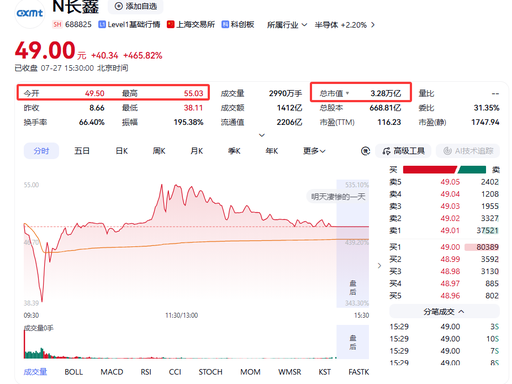Select the BOLL indicator

pyautogui.click(x=74, y=372)
